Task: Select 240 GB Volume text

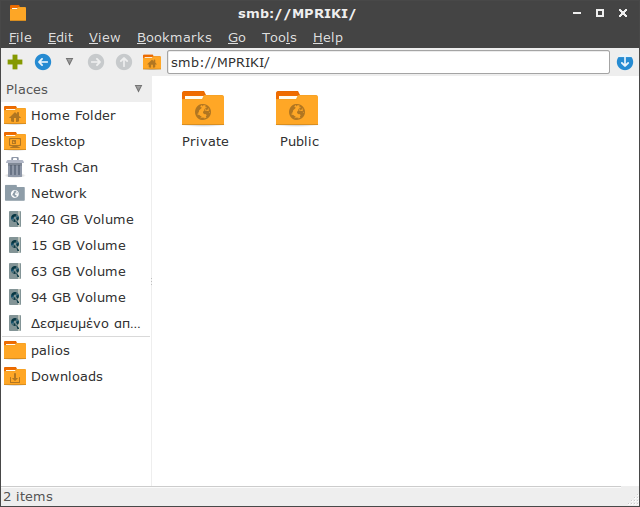Action: tap(82, 220)
